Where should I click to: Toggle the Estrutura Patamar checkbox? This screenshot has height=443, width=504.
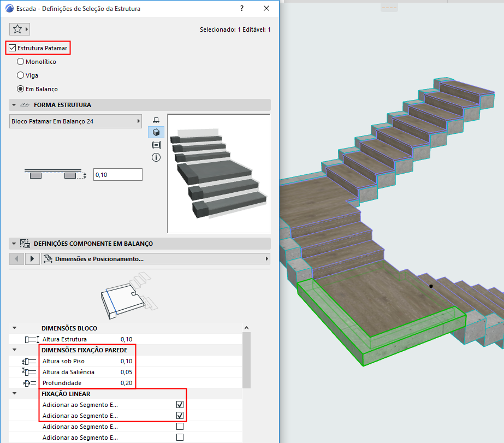(x=13, y=48)
